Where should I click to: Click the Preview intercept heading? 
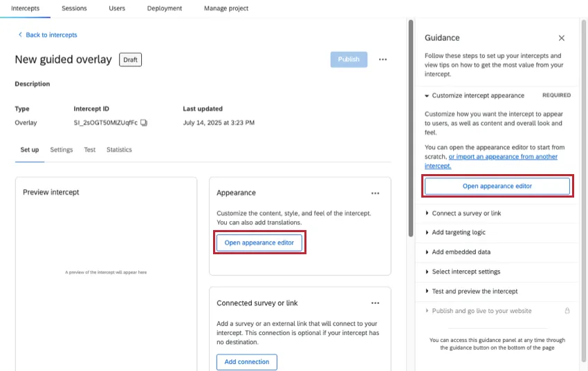click(51, 192)
